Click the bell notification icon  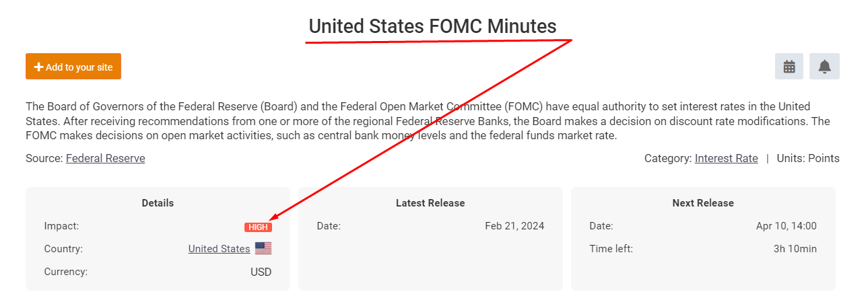click(x=824, y=67)
